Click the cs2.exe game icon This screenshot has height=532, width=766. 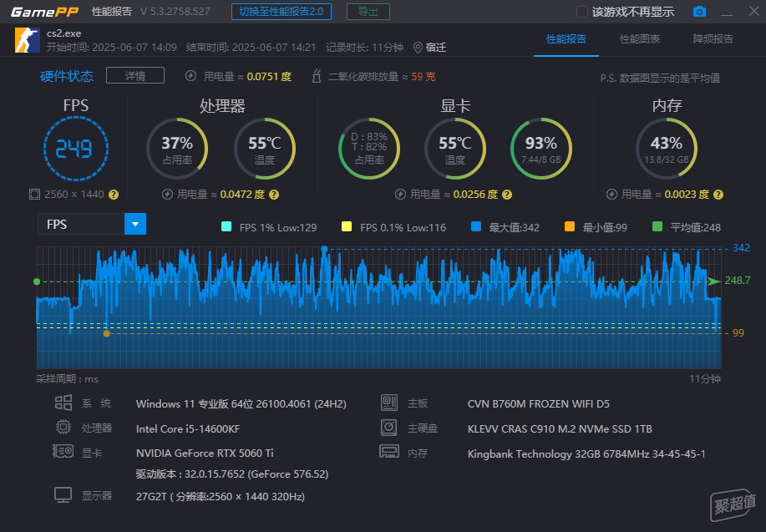click(x=28, y=40)
